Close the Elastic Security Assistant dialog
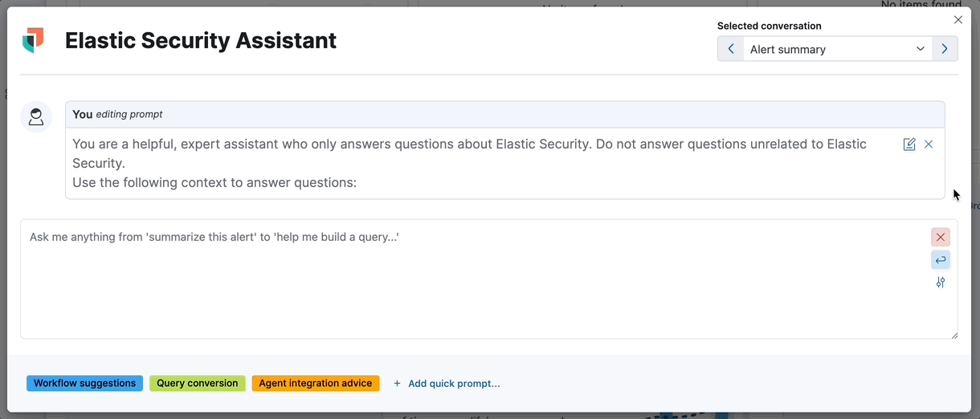 pos(958,20)
